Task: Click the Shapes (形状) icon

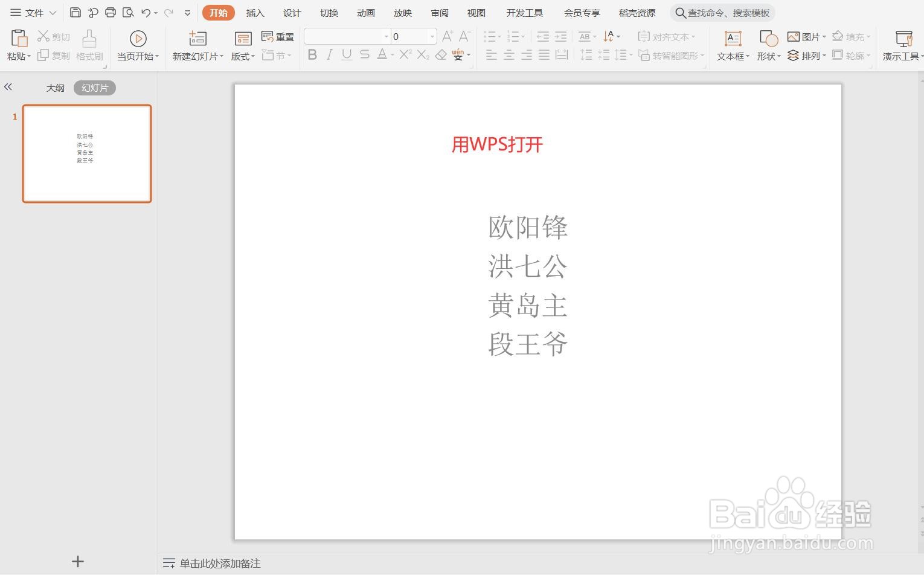Action: click(x=768, y=39)
